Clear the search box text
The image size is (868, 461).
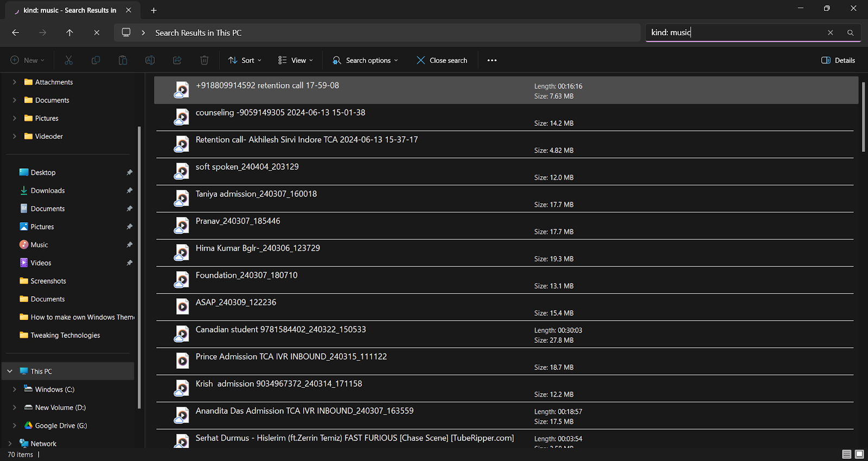tap(830, 33)
